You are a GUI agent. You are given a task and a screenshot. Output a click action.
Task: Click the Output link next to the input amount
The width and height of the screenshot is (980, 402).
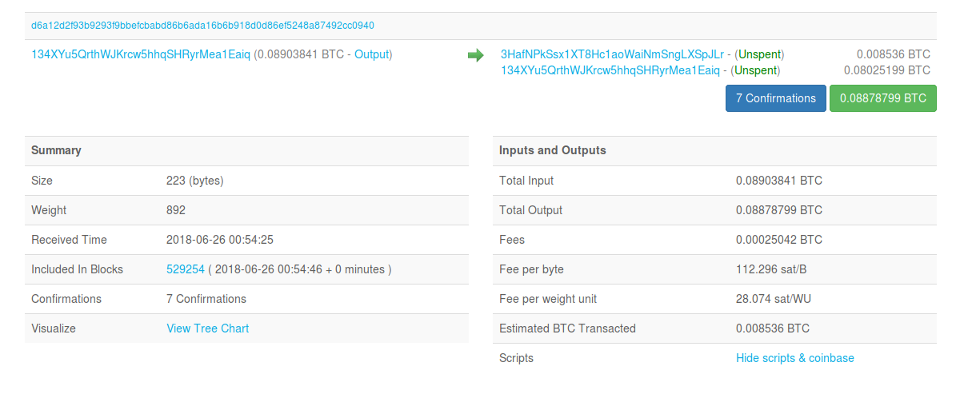(371, 54)
